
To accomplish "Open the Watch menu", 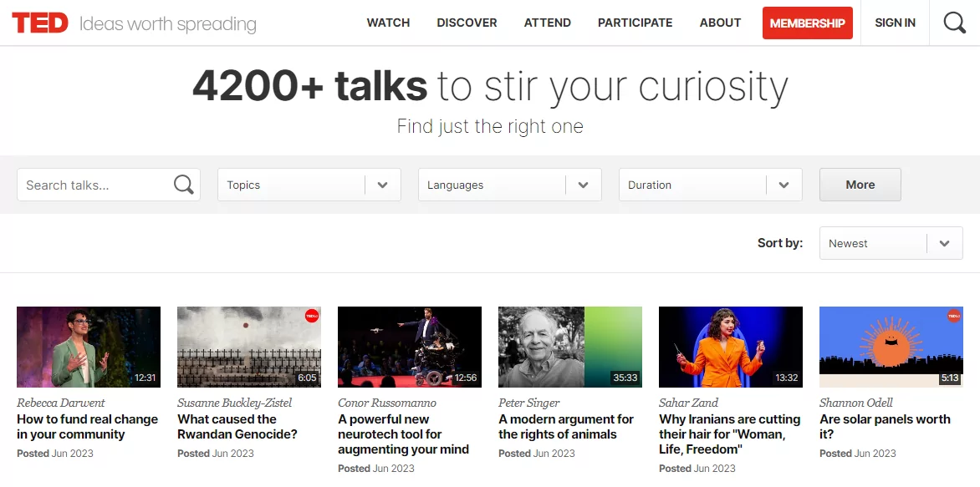I will (x=388, y=23).
